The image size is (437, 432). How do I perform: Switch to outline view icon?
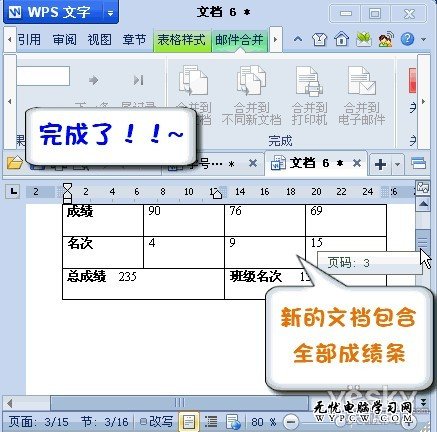point(211,422)
